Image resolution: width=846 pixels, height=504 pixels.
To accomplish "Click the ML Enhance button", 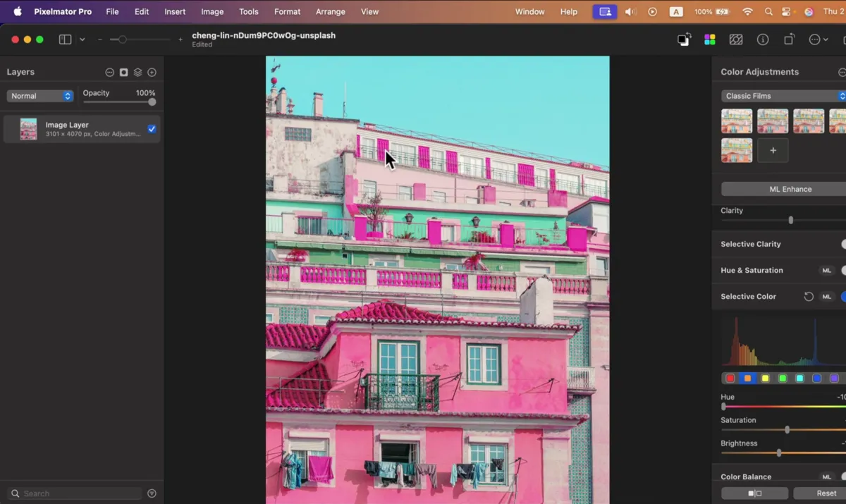I will tap(790, 189).
